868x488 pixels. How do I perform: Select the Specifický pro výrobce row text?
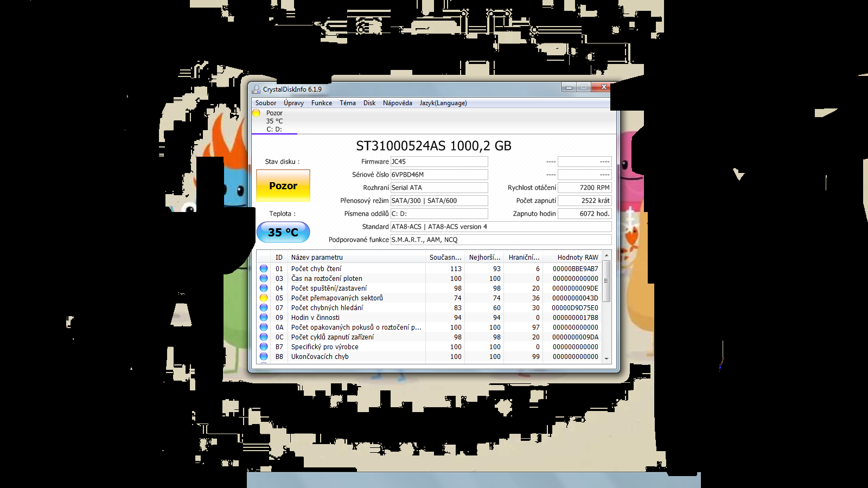[x=324, y=347]
